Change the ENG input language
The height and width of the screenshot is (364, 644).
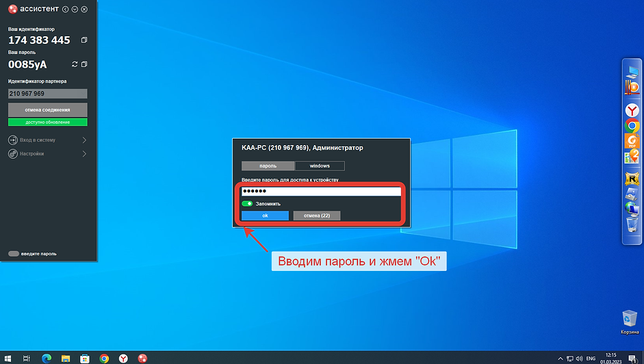point(591,359)
